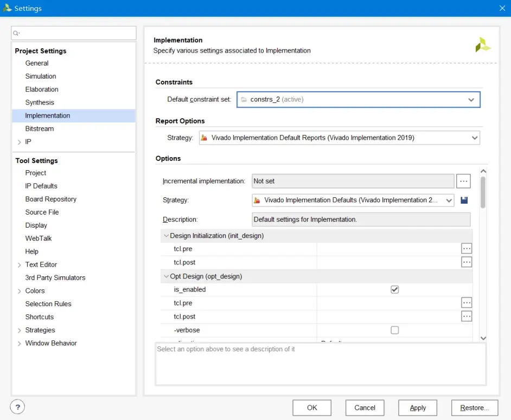Click the OK button

pos(312,408)
